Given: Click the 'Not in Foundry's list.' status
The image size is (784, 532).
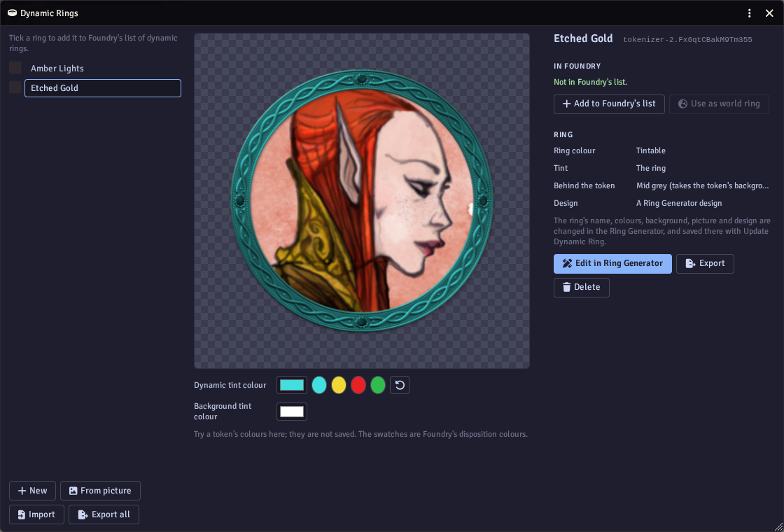Looking at the screenshot, I should pyautogui.click(x=591, y=82).
